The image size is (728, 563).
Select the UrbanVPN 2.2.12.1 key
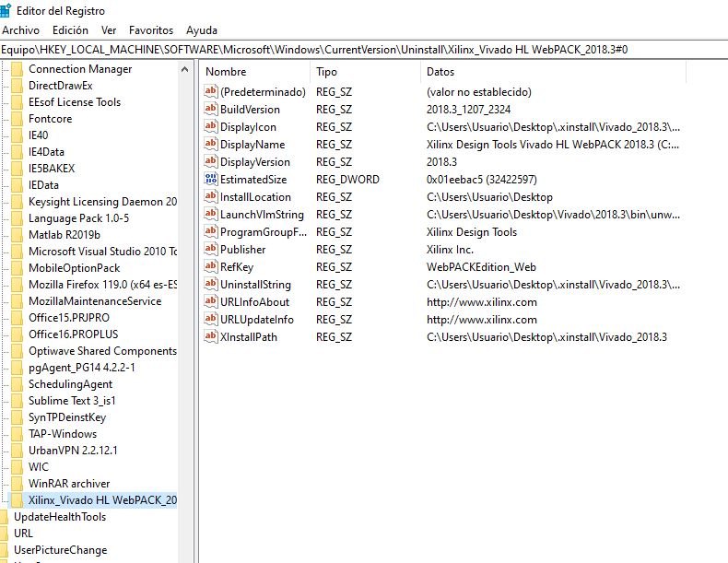(73, 451)
